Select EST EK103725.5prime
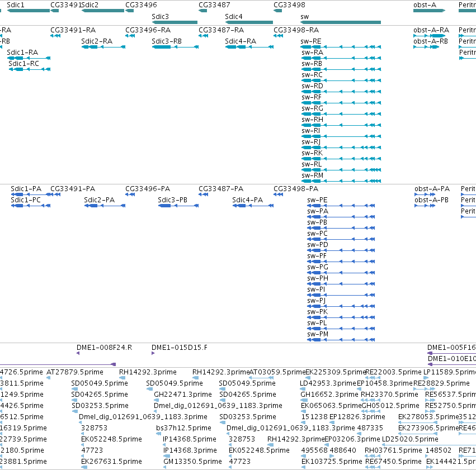476x470 pixels. pyautogui.click(x=303, y=467)
